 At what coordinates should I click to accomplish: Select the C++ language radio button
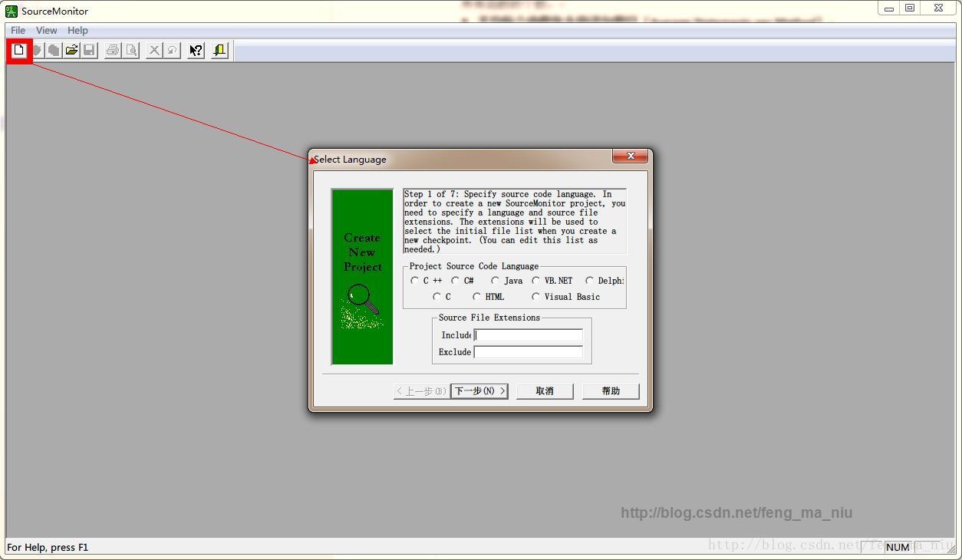(415, 281)
